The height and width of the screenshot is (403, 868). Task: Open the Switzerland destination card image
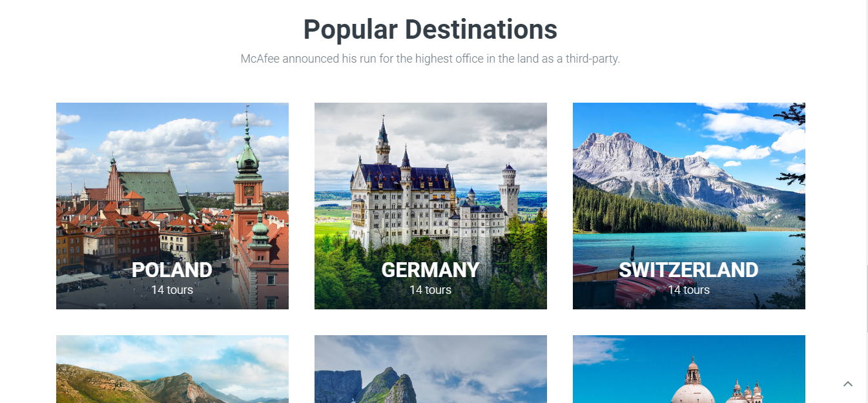pos(689,206)
